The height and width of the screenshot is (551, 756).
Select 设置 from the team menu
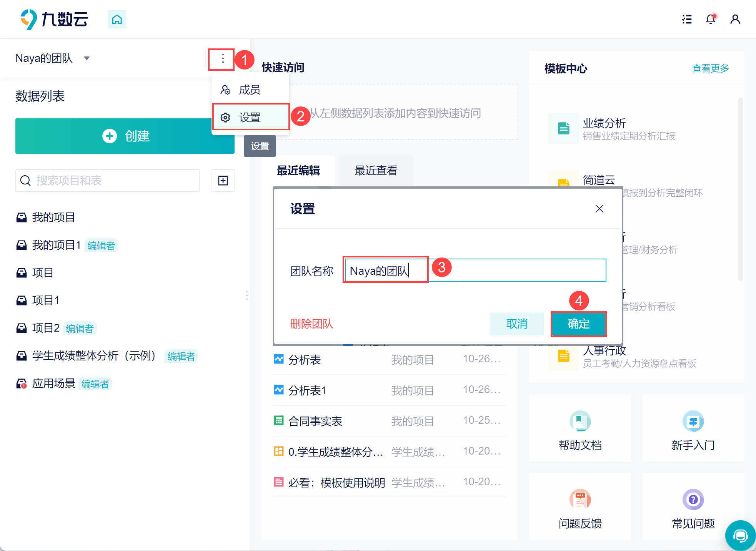coord(250,118)
